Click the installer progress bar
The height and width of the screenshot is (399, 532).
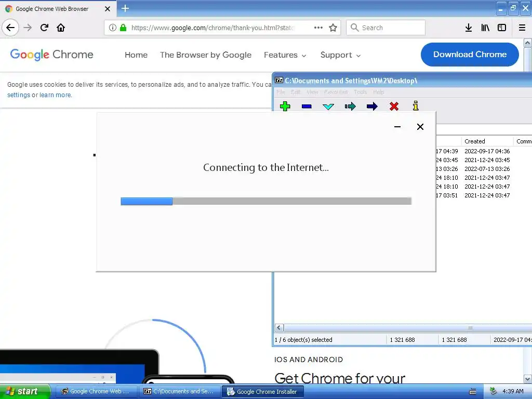coord(266,201)
